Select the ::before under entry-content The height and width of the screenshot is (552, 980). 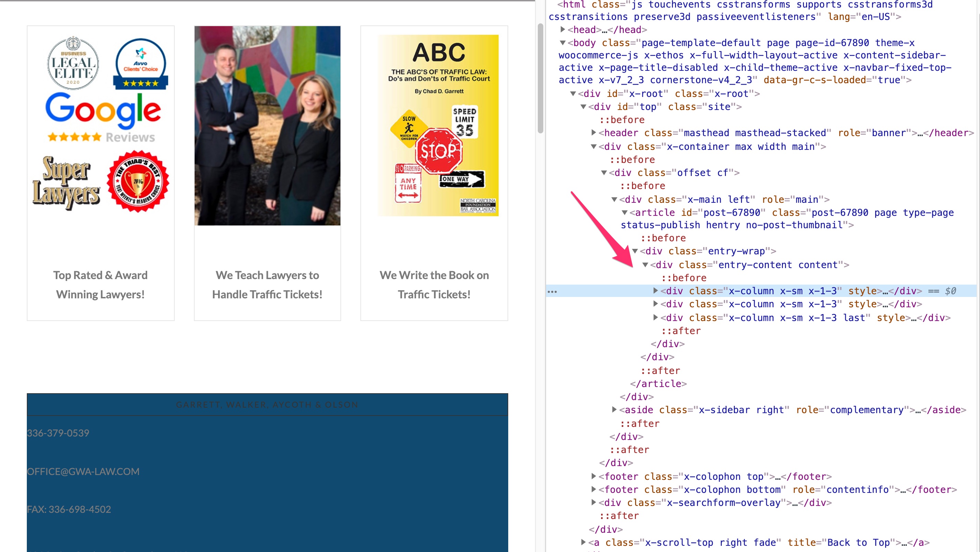(x=684, y=278)
